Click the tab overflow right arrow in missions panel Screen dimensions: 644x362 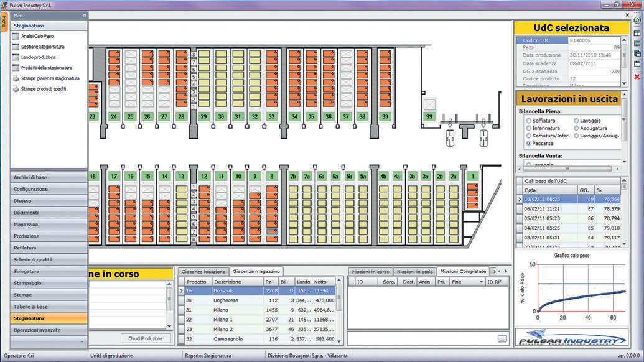point(506,271)
